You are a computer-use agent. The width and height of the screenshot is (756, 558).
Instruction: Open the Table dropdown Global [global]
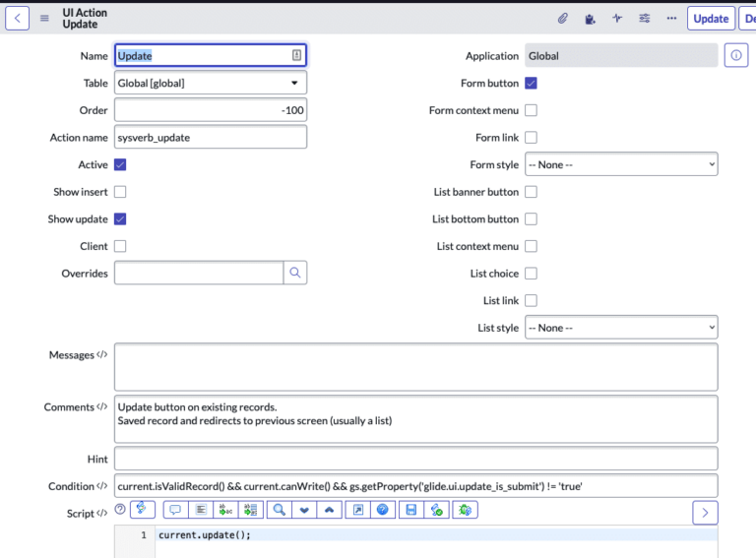(211, 83)
